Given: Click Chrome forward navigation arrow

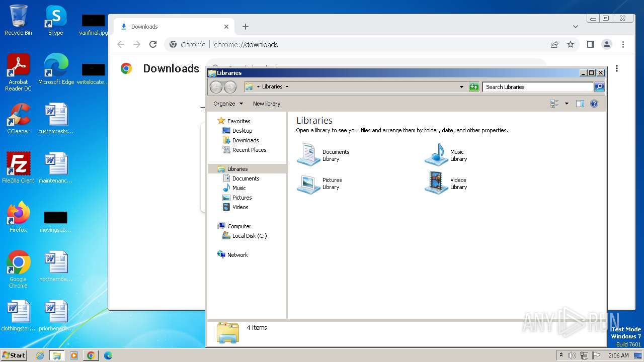Looking at the screenshot, I should 137,44.
